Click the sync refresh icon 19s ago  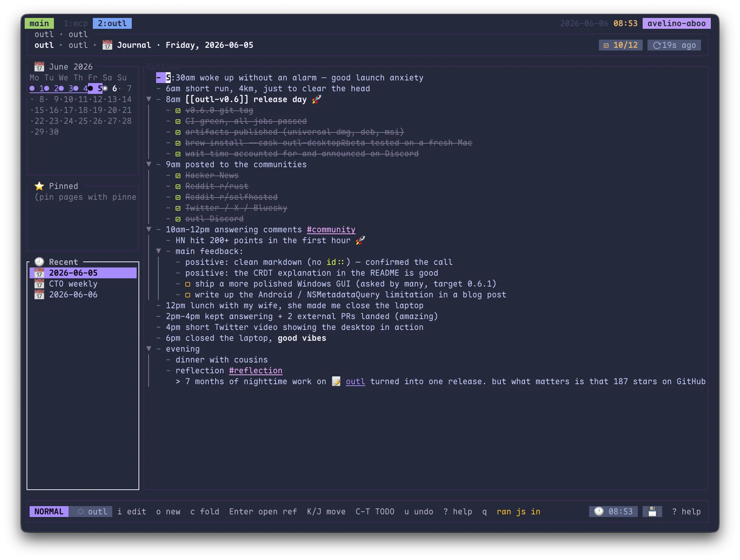[x=657, y=45]
